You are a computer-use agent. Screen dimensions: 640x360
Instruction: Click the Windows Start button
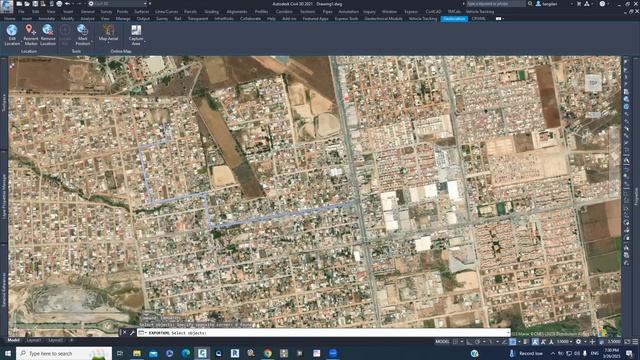click(7, 353)
